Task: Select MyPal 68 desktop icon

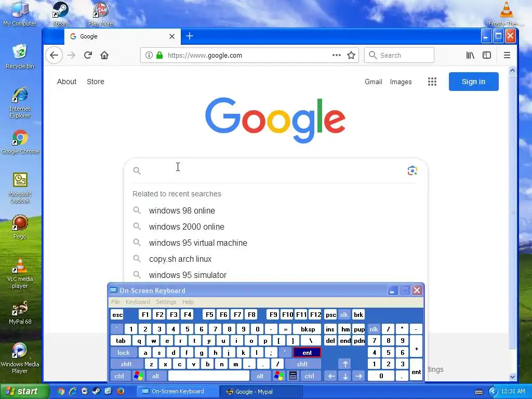Action: tap(20, 312)
